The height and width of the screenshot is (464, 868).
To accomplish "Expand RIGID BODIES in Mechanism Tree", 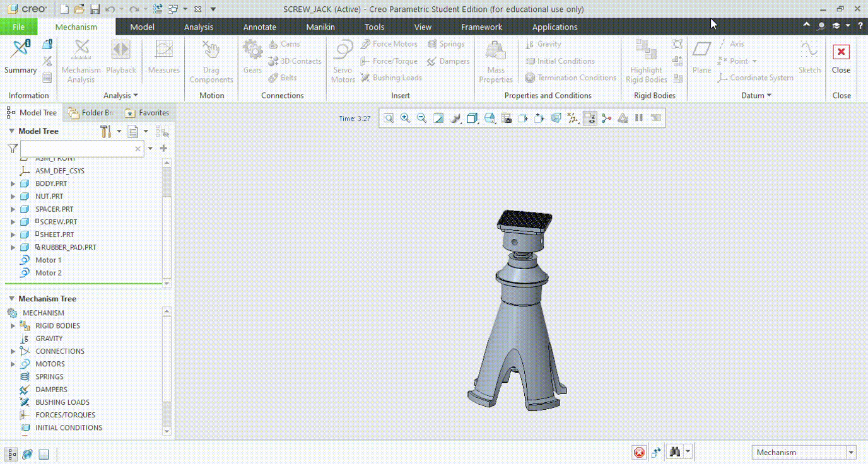I will click(13, 326).
